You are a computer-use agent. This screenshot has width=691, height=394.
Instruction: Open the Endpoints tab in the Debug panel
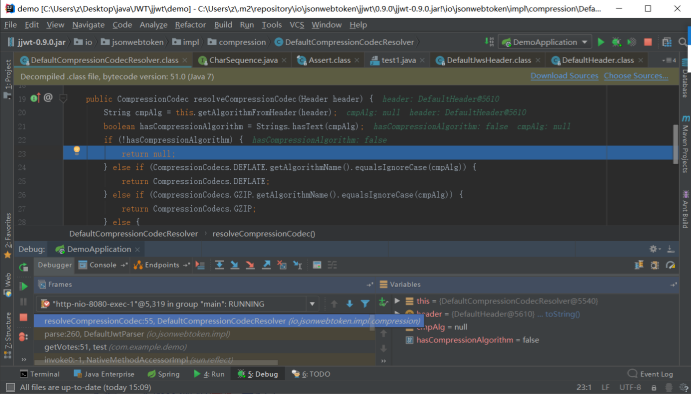[x=162, y=265]
